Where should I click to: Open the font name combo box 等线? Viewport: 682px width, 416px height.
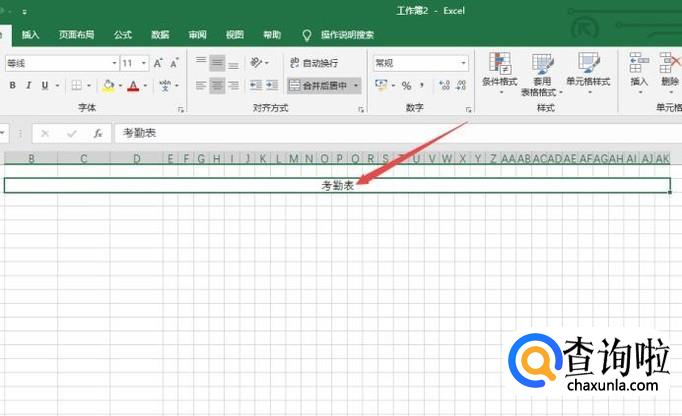click(61, 64)
